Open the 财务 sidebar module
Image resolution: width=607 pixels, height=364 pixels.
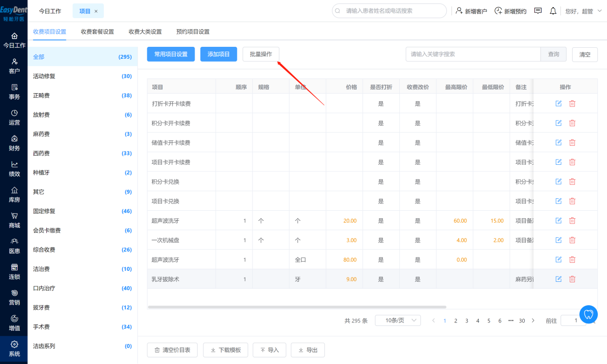coord(14,144)
